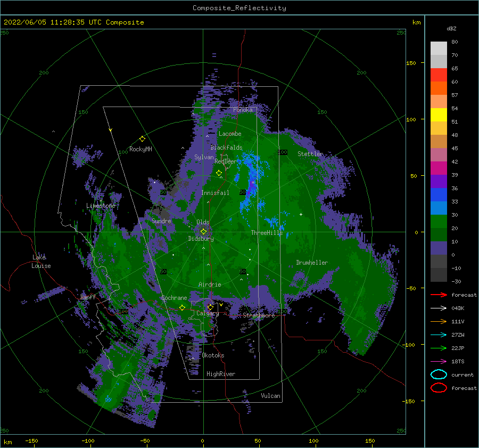
Task: Click the Airdrie city label
Action: tap(210, 284)
